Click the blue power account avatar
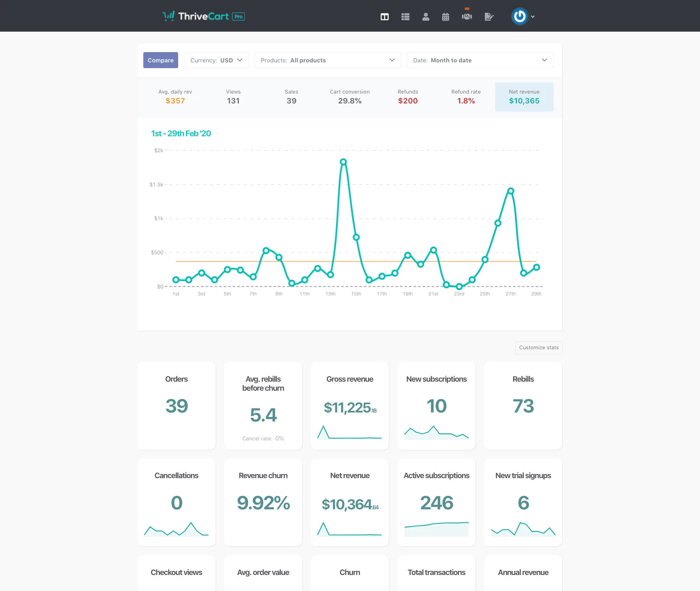Image resolution: width=700 pixels, height=591 pixels. click(519, 16)
